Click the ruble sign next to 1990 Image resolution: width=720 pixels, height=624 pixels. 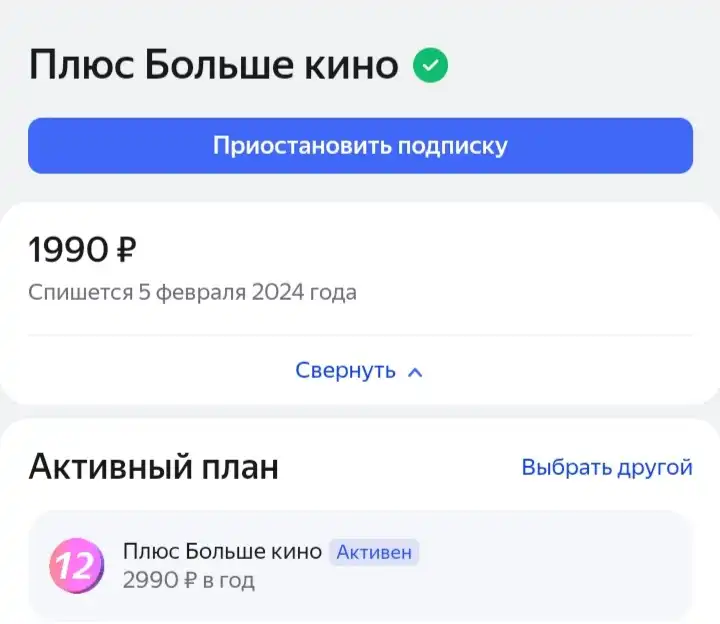pos(127,250)
